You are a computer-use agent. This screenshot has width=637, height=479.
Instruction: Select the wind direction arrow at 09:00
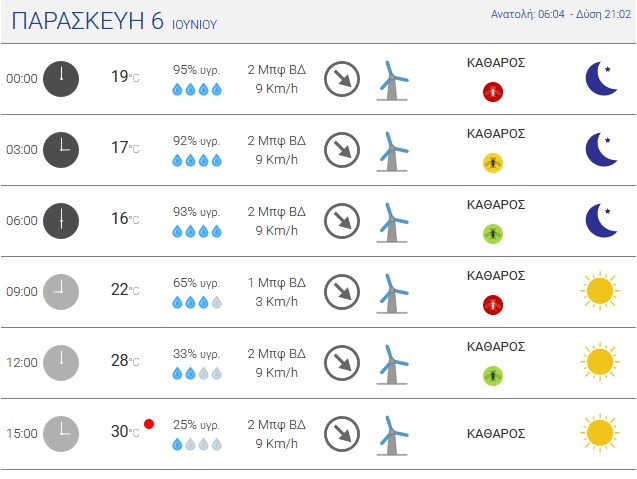[x=342, y=292]
